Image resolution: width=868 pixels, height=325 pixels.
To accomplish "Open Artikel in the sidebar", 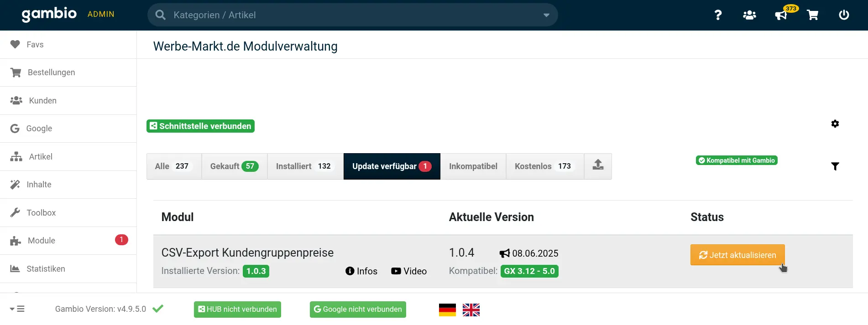I will [x=68, y=157].
